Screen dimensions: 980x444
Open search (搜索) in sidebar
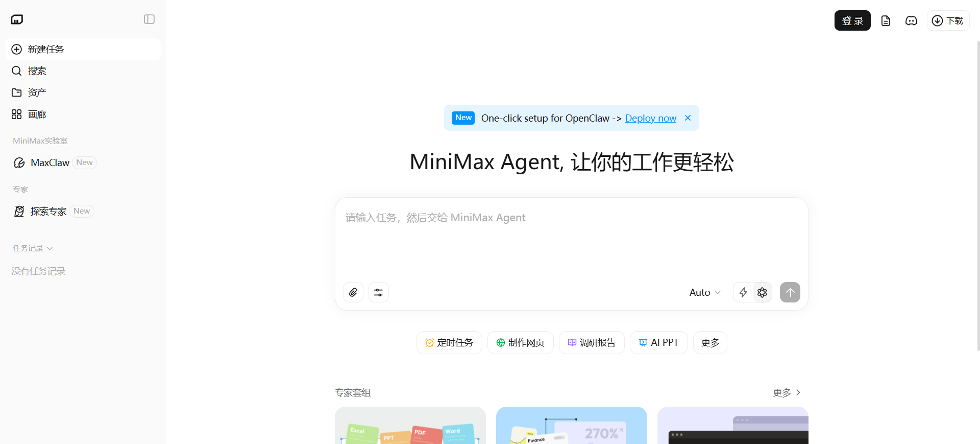point(83,71)
